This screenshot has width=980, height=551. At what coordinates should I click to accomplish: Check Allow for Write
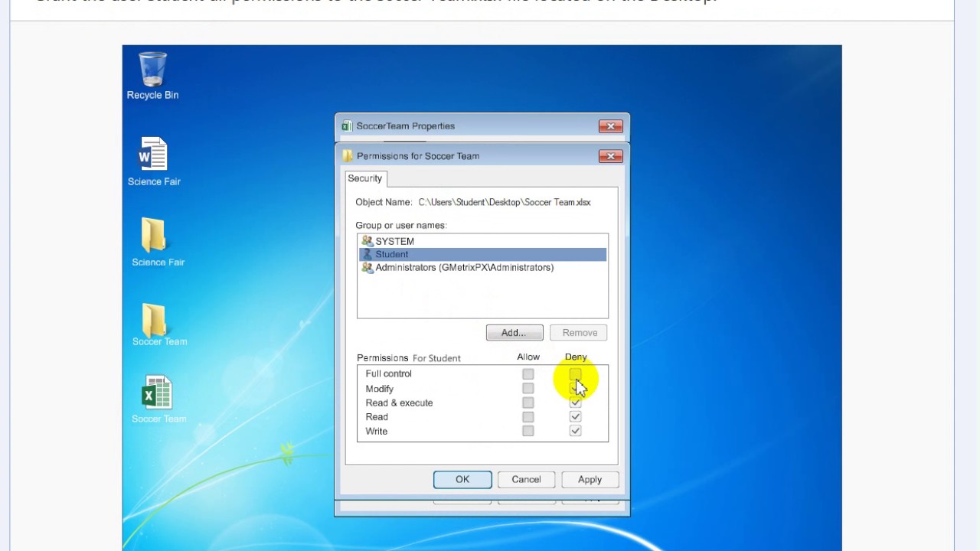(528, 431)
